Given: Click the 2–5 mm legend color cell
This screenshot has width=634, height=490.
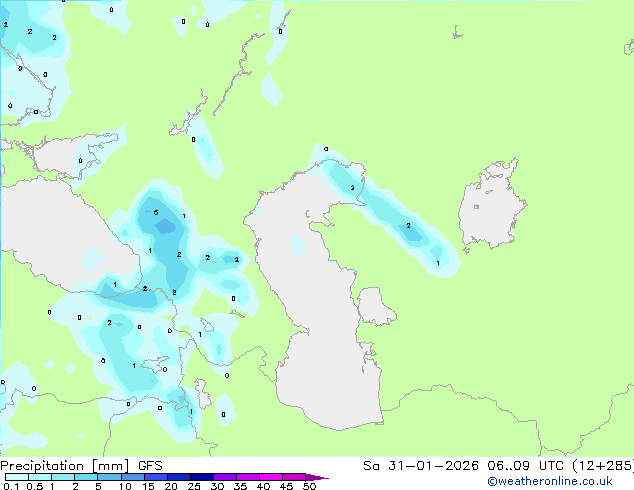Looking at the screenshot, I should coord(86,477).
